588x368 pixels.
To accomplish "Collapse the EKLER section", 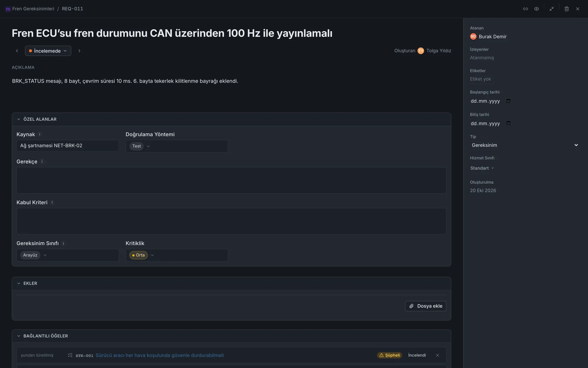I will (19, 283).
